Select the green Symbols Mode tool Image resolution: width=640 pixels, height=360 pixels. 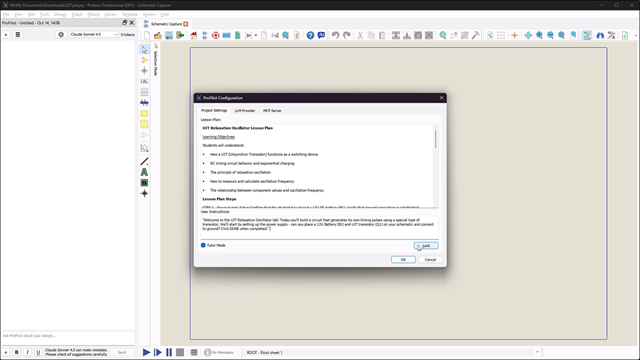pyautogui.click(x=144, y=183)
